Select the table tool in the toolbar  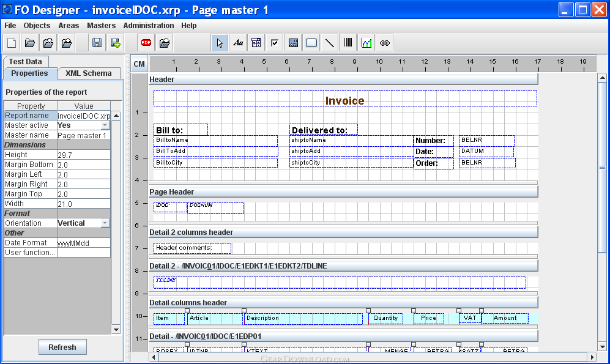[256, 43]
